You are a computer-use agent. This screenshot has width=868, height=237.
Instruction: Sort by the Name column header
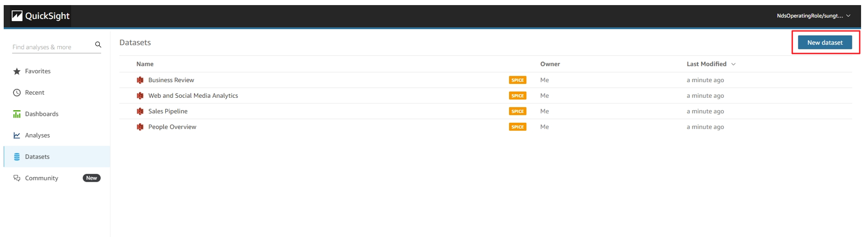145,64
